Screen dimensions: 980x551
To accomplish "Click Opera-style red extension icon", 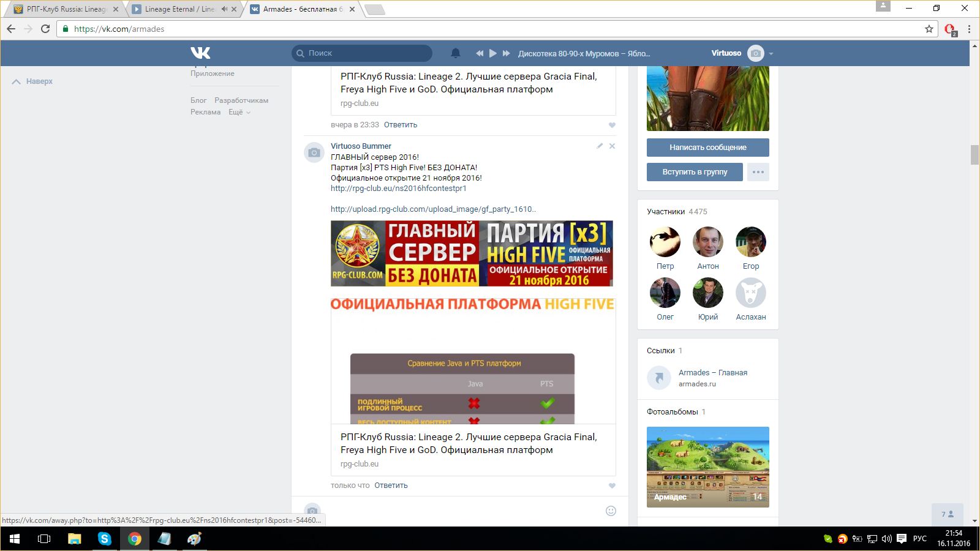I will coord(950,29).
